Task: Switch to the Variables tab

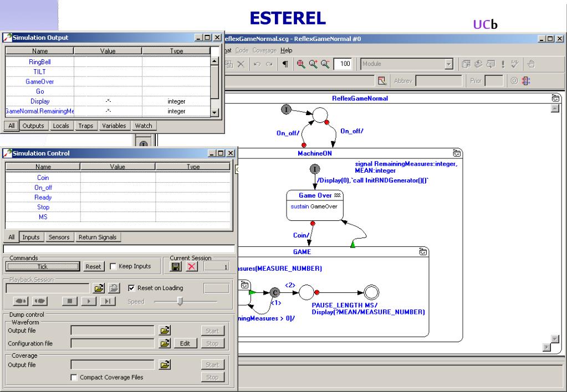Action: [114, 126]
